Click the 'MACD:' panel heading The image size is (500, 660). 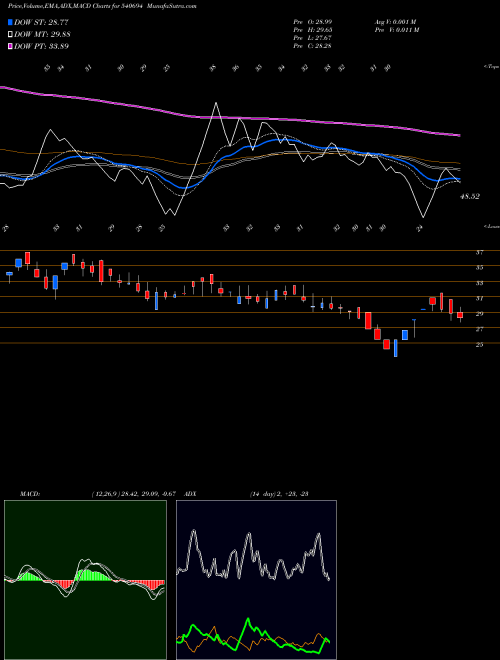pyautogui.click(x=30, y=494)
